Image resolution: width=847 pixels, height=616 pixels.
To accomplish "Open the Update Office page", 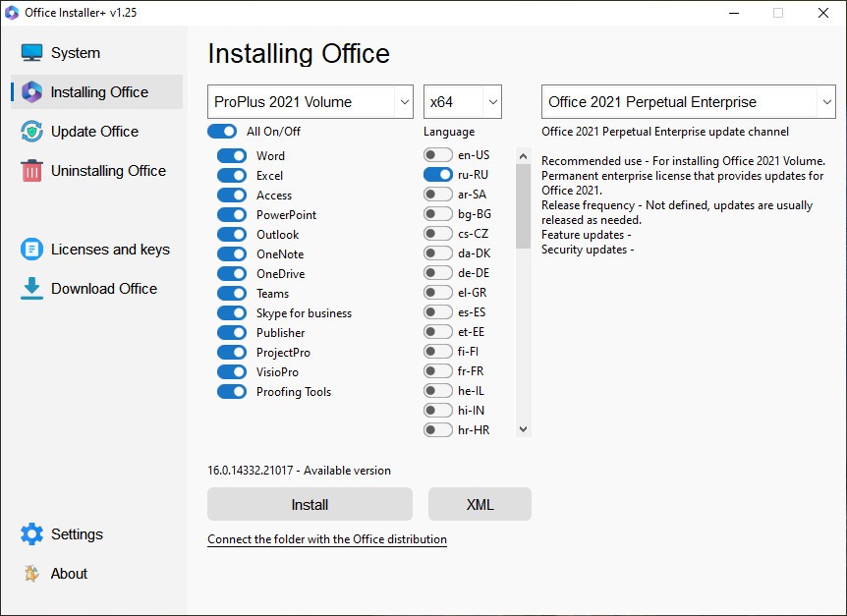I will point(94,132).
